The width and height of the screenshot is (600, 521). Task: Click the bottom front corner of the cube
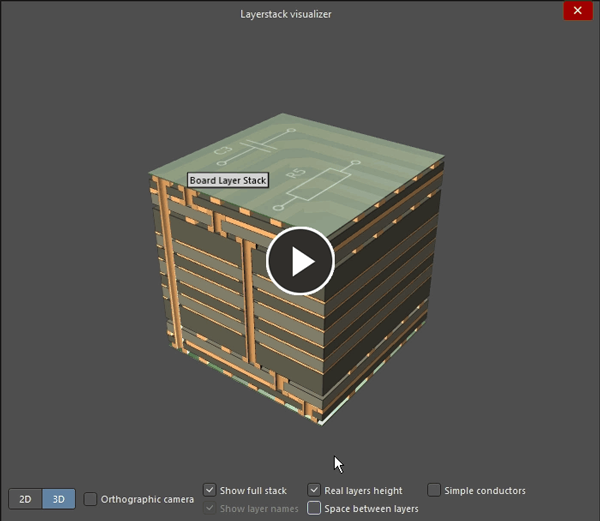pos(322,420)
